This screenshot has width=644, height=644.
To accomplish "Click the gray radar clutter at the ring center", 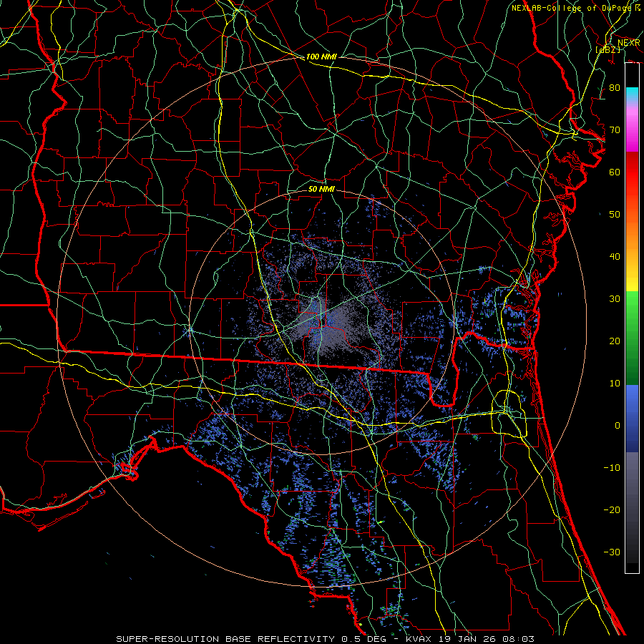I will point(328,324).
